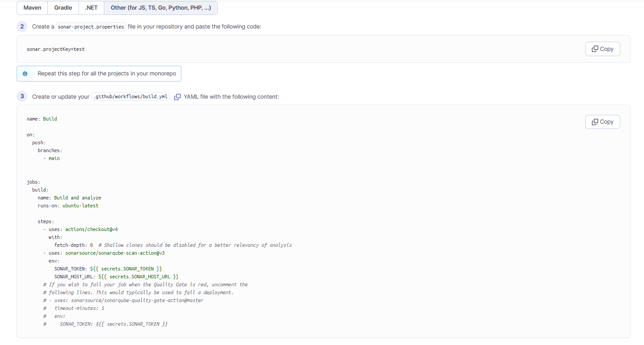644x345 pixels.
Task: Click the 'name: Build' line in YAML
Action: [x=42, y=119]
